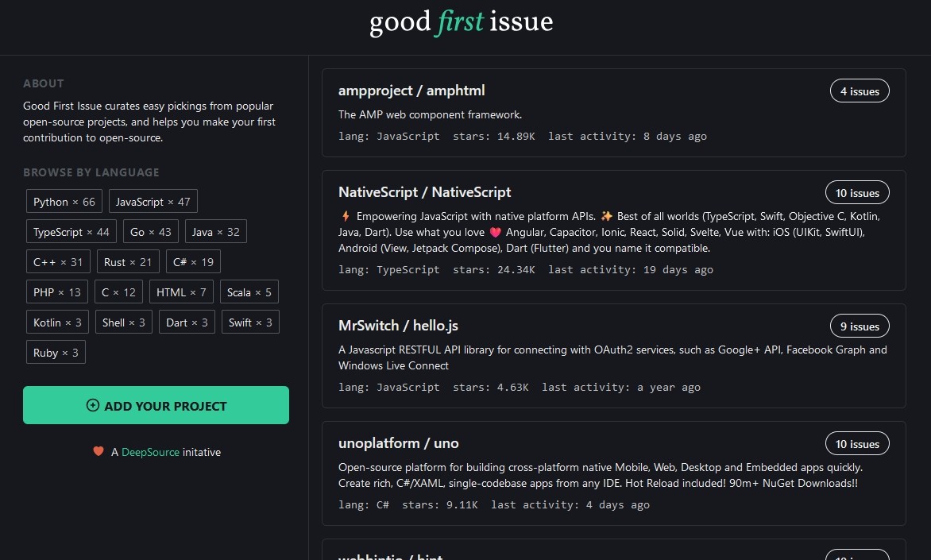
Task: Click the pink heart emoji in NativeScript description
Action: (x=495, y=232)
